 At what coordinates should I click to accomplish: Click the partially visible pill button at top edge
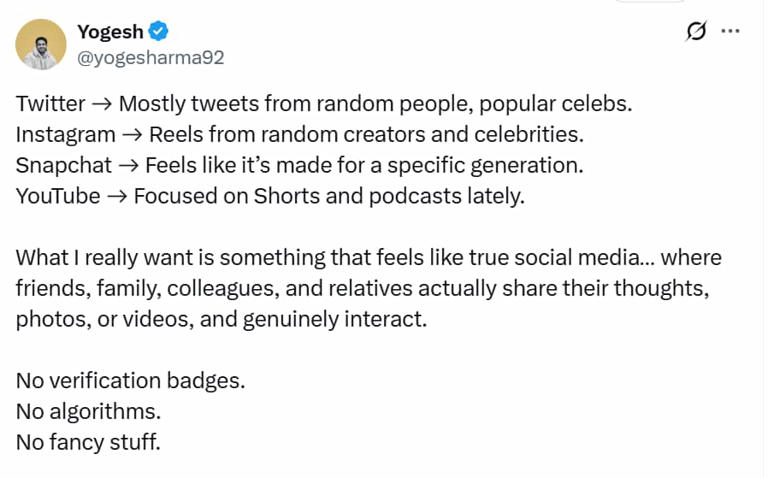pos(650,2)
